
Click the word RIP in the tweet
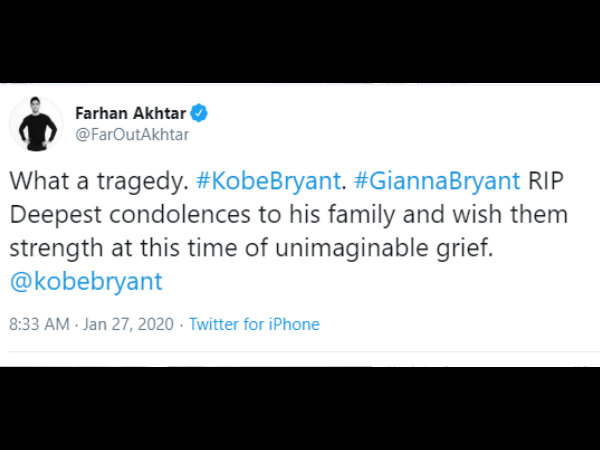click(x=546, y=181)
